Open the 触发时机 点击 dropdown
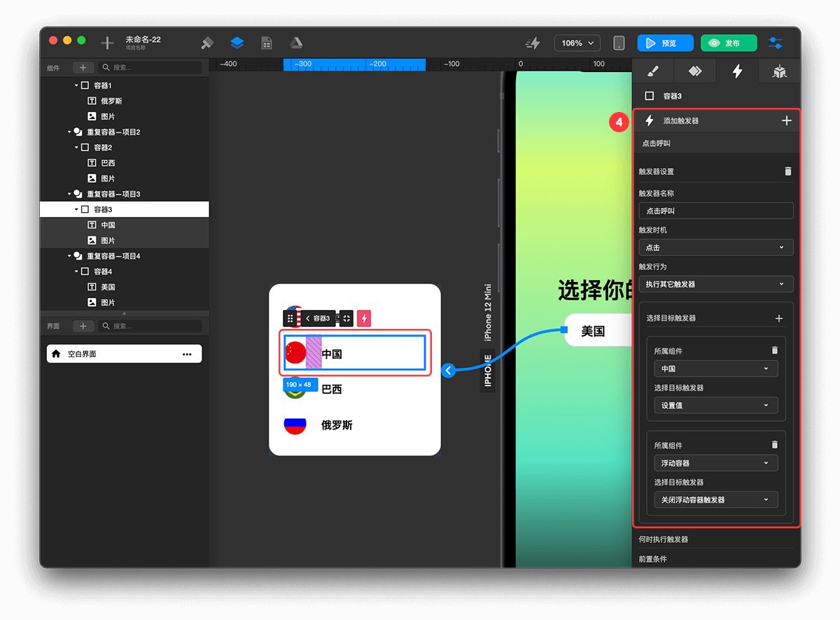The height and width of the screenshot is (620, 840). pyautogui.click(x=715, y=248)
